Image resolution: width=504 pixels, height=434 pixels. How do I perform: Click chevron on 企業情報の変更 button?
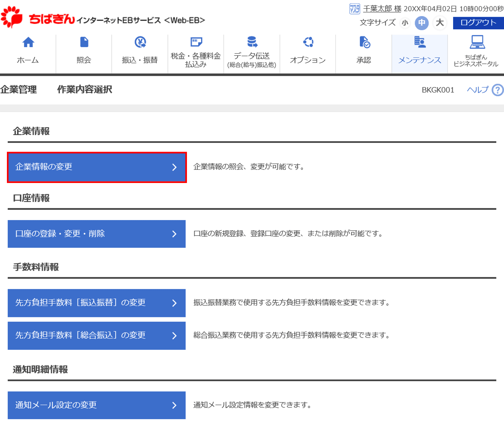(174, 167)
